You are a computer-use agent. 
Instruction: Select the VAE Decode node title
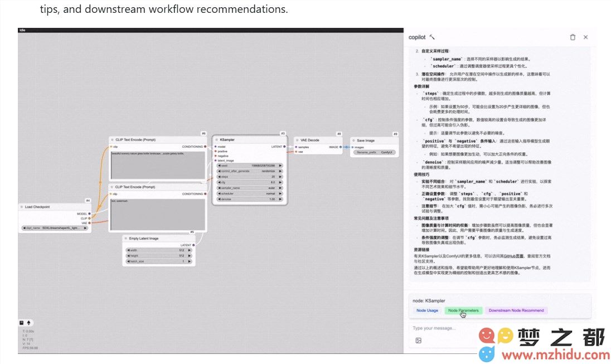310,140
